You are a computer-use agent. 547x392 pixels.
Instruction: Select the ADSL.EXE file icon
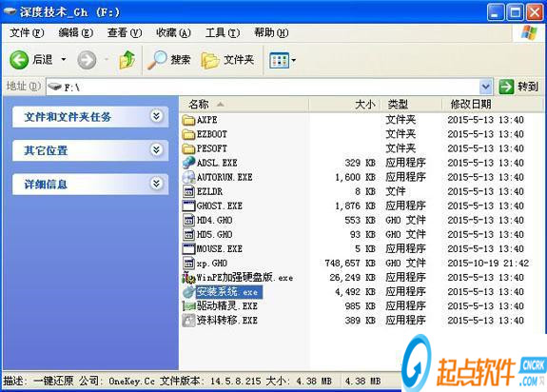point(188,163)
